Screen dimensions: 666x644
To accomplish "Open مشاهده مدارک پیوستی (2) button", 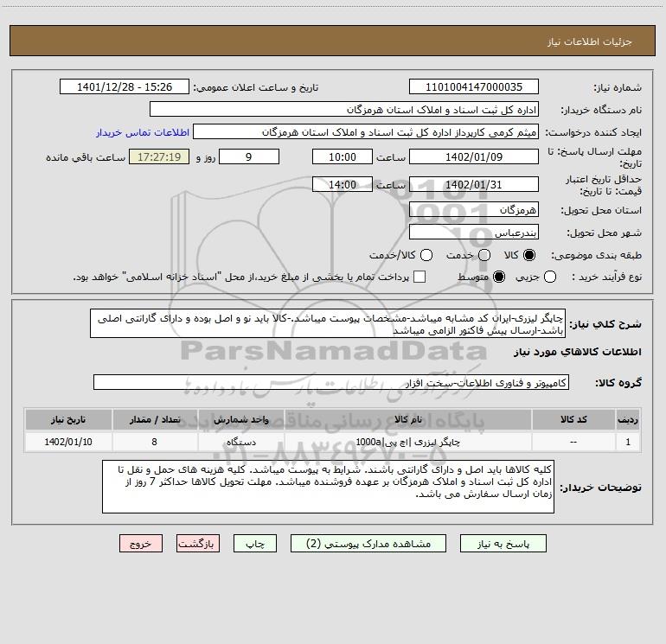I will (368, 544).
